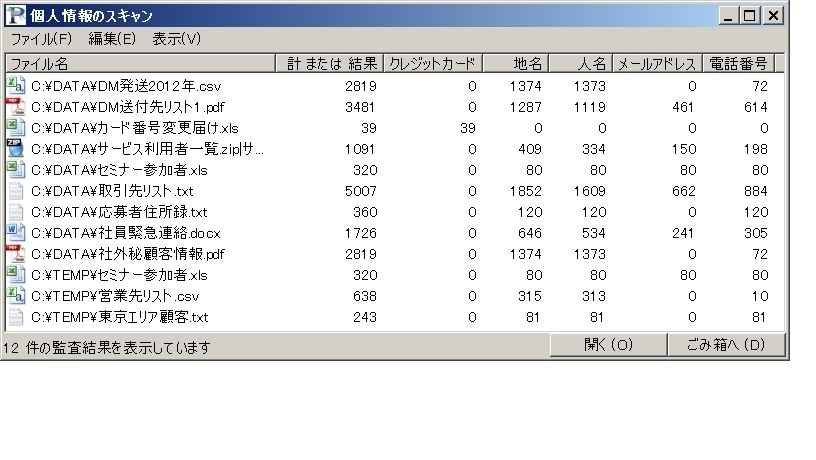
Task: Select file C:¥DATA¥サービス利用者一覧.zip
Action: pos(147,149)
